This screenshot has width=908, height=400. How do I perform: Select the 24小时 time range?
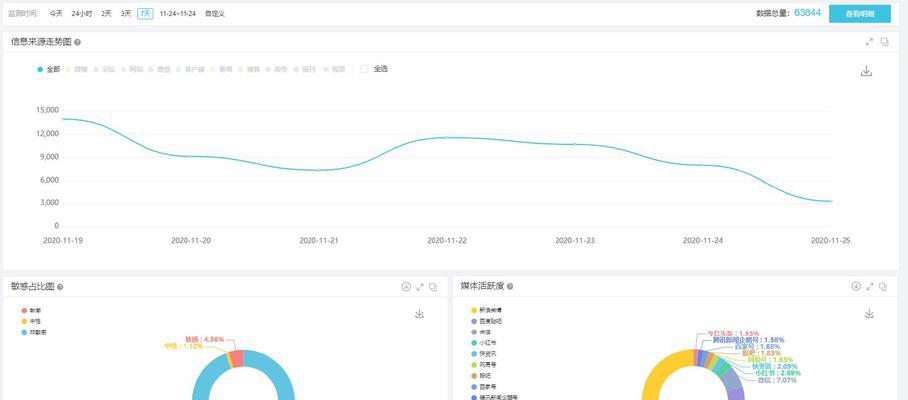click(x=82, y=13)
